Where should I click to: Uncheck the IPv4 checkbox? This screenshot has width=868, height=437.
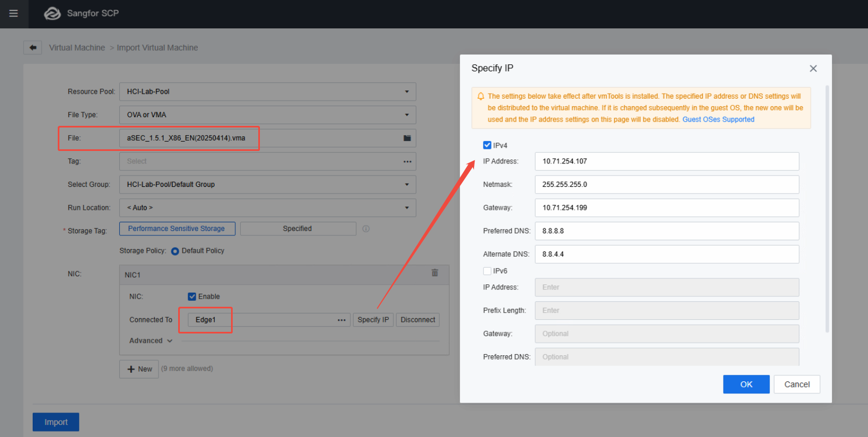487,145
